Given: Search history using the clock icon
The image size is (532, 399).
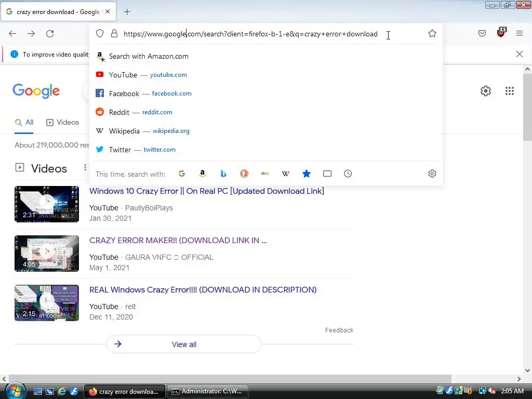Looking at the screenshot, I should (348, 174).
